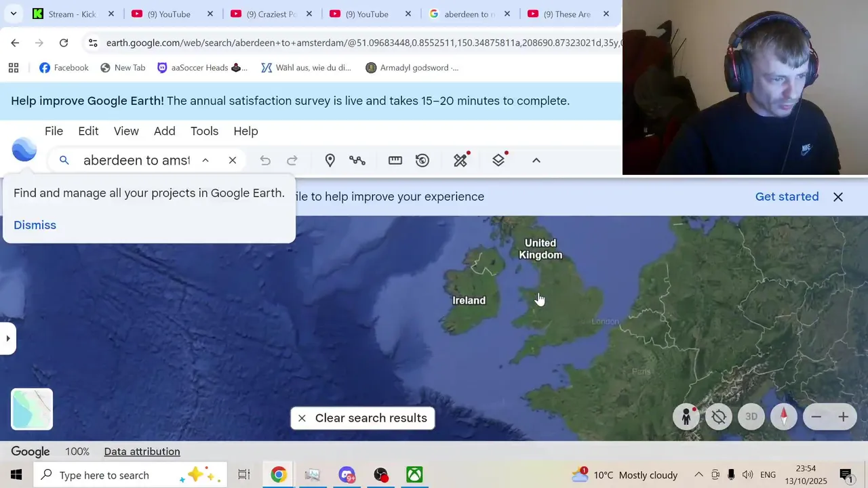
Task: Click the Windows taskbar search box
Action: tap(130, 474)
